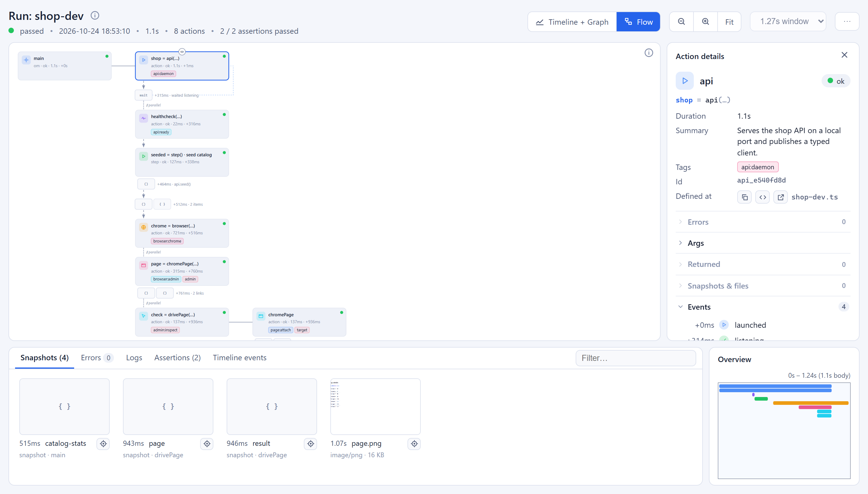
Task: Click the Fit button
Action: pyautogui.click(x=729, y=22)
